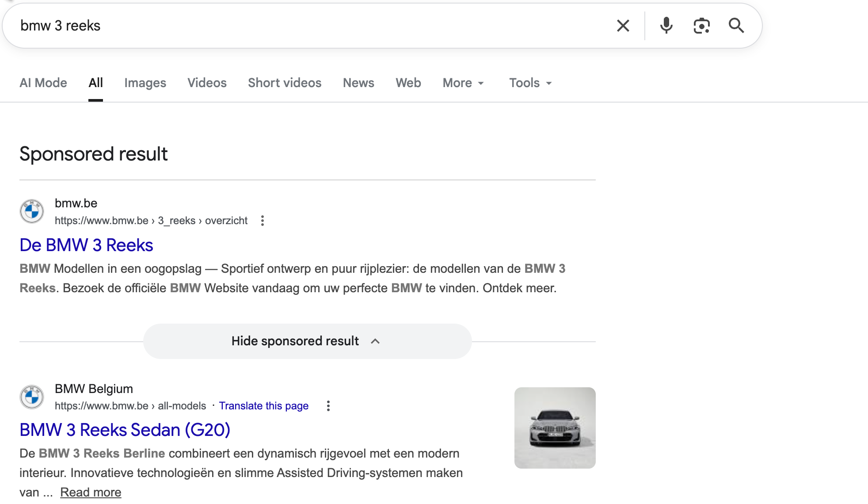
Task: Click BMW logo favicon of sponsored result
Action: [x=32, y=211]
